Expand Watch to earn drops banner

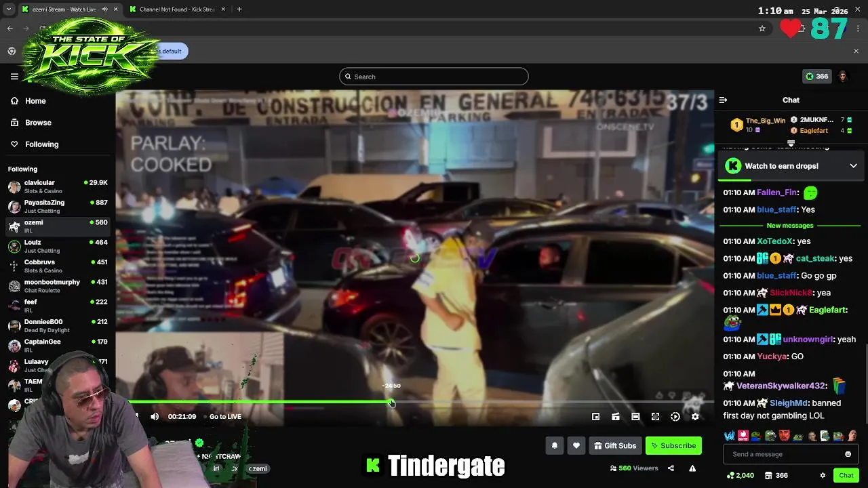853,166
